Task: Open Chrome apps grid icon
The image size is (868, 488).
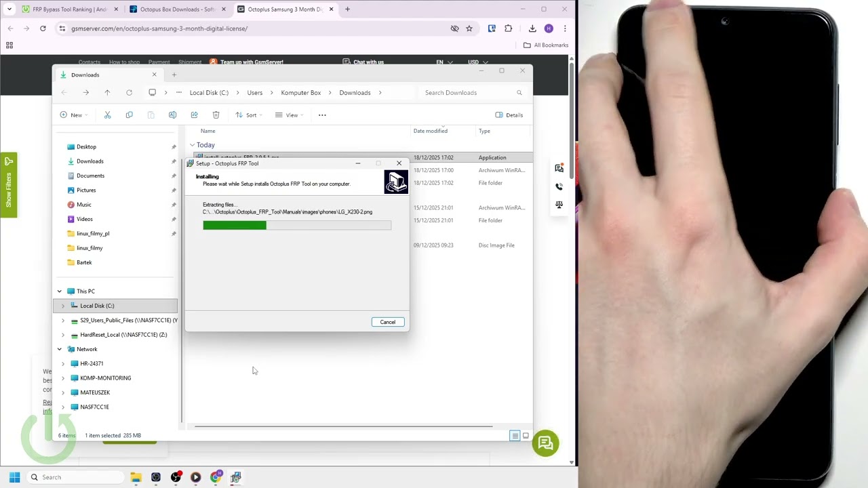Action: tap(9, 45)
